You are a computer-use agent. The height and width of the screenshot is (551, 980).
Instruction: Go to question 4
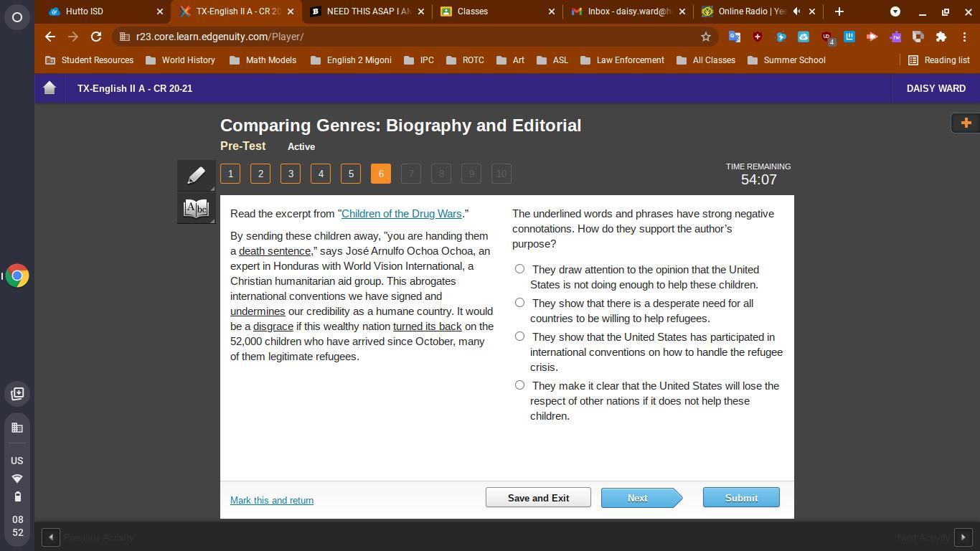tap(321, 174)
